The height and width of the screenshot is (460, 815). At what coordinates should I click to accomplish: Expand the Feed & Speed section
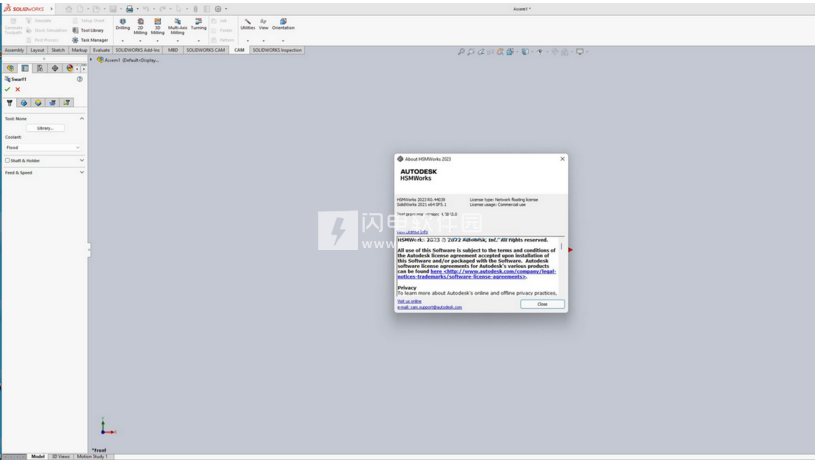coord(82,172)
